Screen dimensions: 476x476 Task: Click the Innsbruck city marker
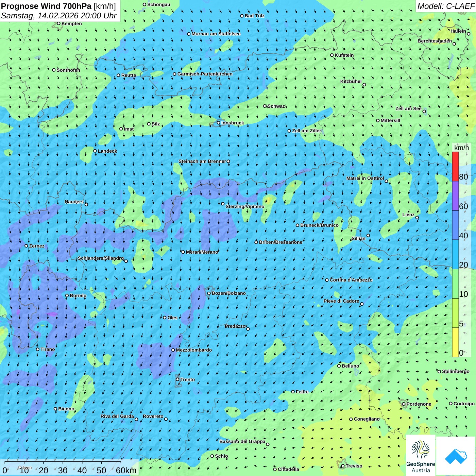coord(219,123)
